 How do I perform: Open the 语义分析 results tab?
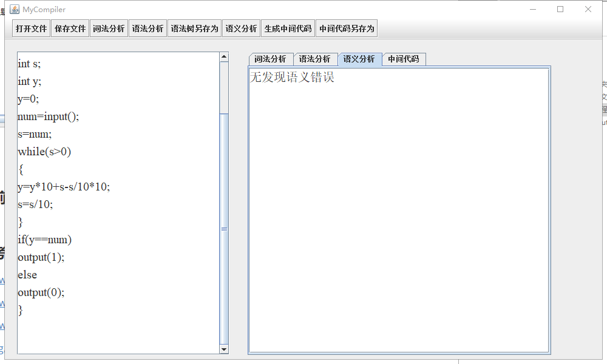(x=360, y=59)
